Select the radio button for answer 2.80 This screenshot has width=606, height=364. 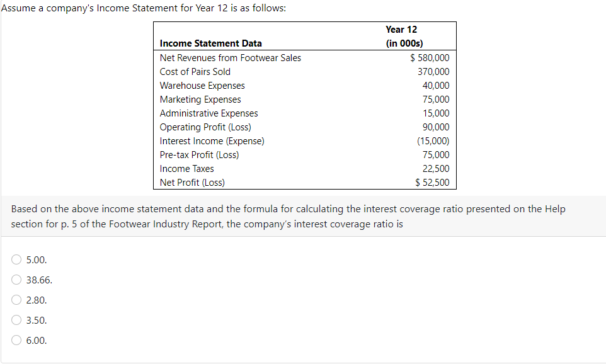point(16,300)
